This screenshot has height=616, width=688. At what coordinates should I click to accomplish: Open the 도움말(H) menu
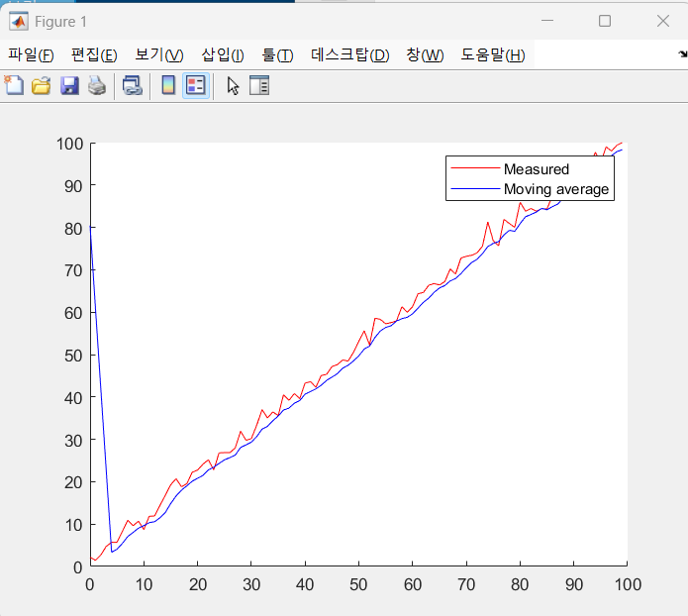492,54
